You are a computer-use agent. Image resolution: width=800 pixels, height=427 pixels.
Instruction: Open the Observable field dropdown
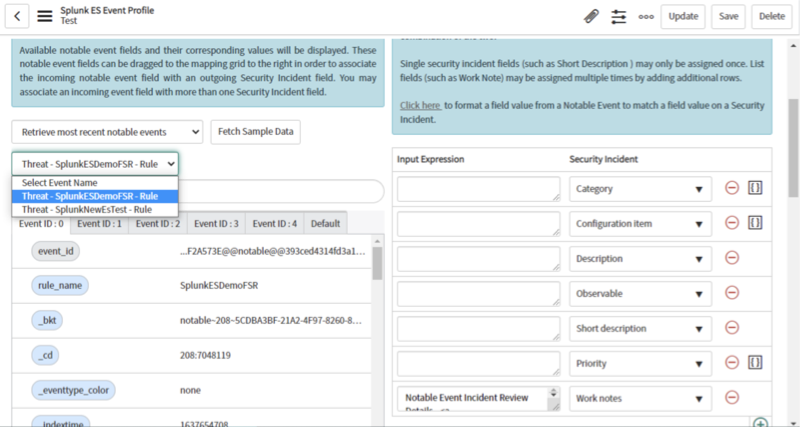(x=640, y=293)
